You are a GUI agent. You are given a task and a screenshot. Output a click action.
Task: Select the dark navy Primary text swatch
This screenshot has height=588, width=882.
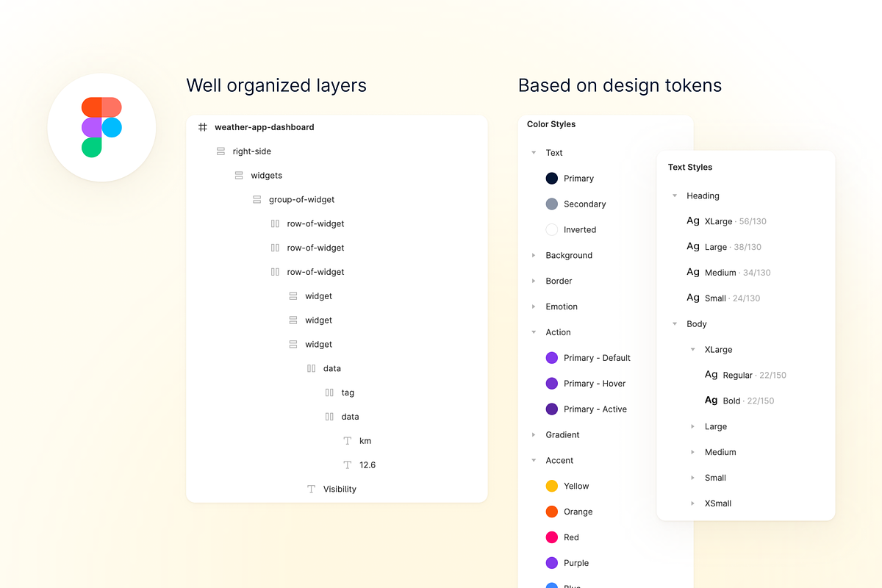[552, 179]
